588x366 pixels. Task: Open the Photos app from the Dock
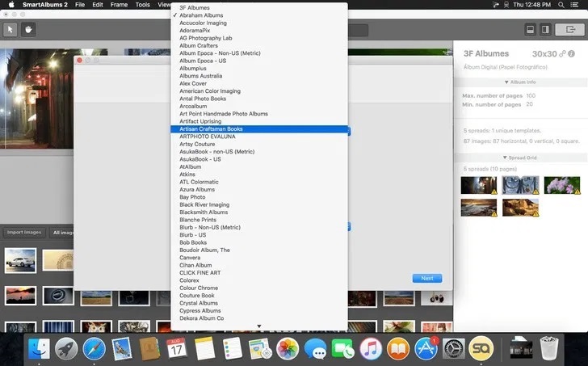point(288,348)
